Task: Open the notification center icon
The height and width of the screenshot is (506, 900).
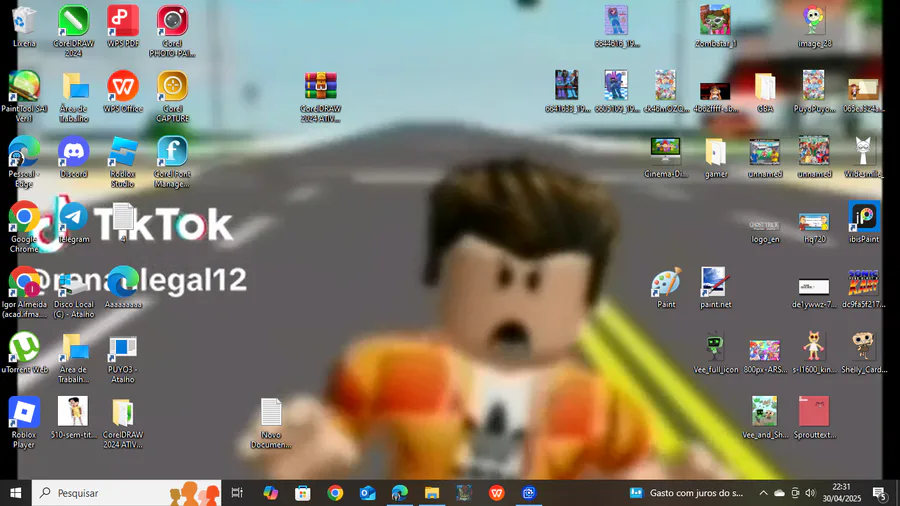Action: 879,493
